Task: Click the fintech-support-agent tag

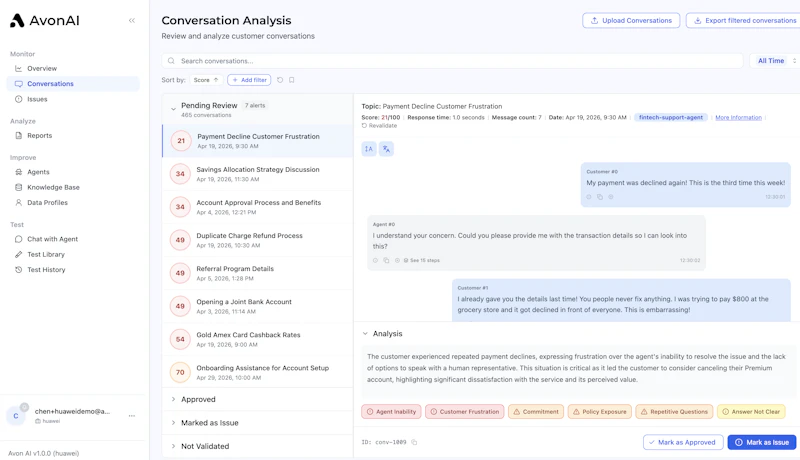Action: click(670, 117)
